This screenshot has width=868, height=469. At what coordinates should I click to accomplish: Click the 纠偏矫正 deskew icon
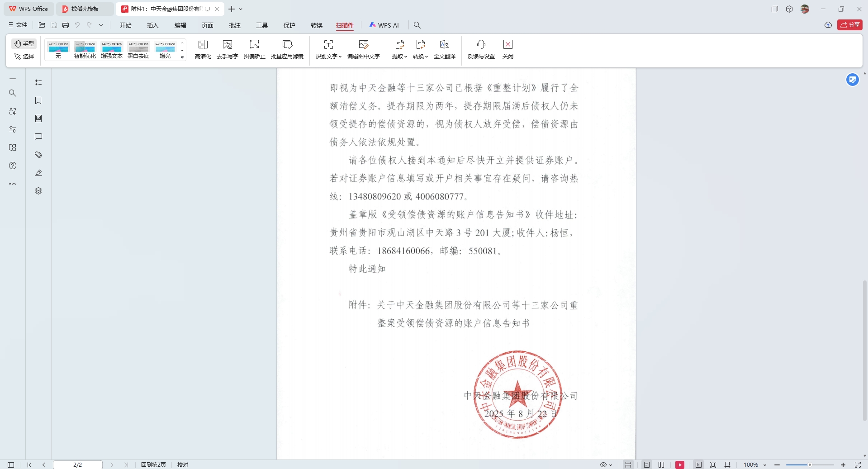(255, 49)
